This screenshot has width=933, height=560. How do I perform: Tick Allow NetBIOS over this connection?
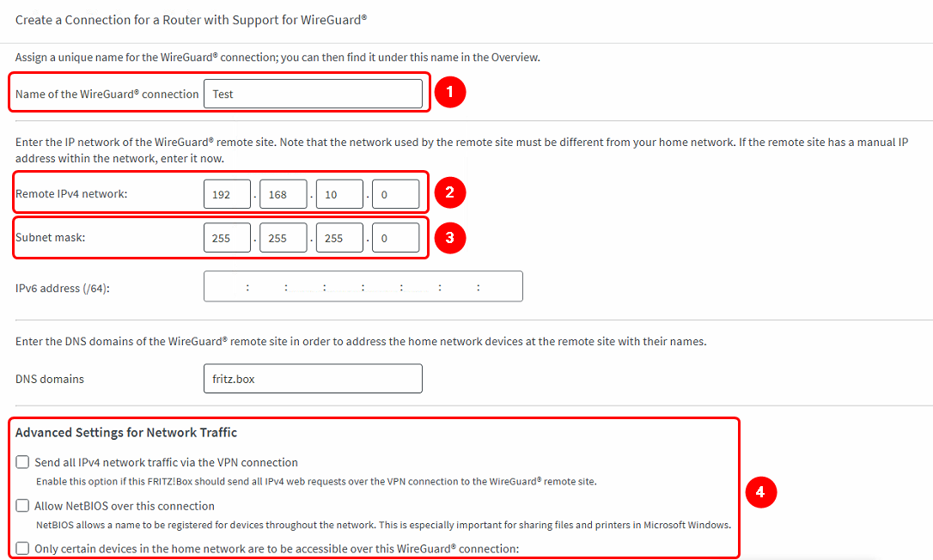coord(23,506)
